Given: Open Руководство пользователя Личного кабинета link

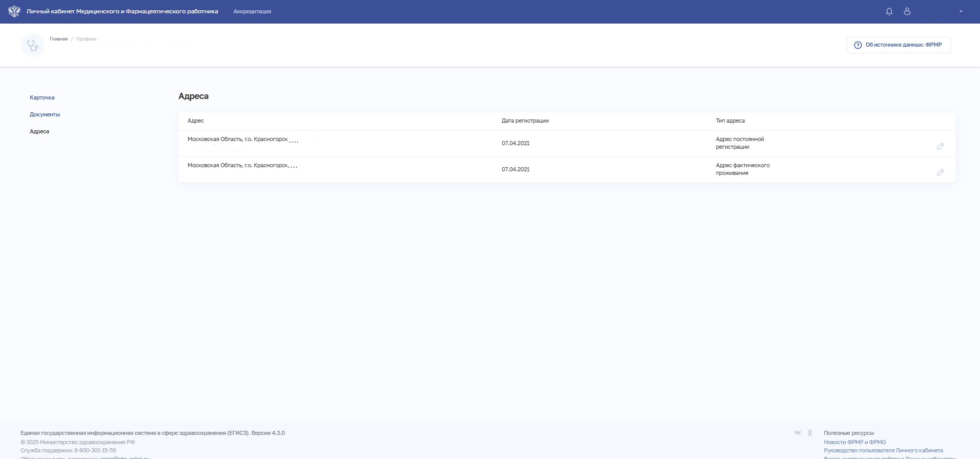Looking at the screenshot, I should 883,450.
